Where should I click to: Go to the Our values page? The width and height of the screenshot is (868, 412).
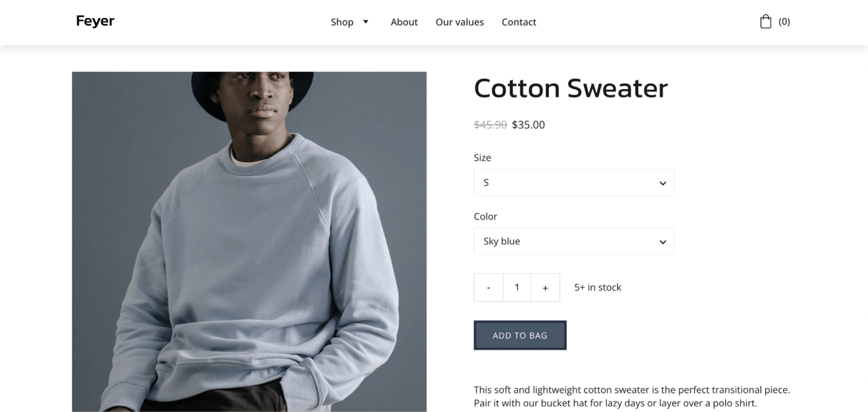pos(459,22)
